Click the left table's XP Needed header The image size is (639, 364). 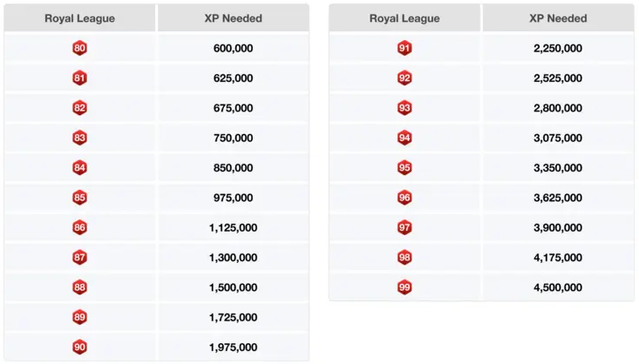tap(233, 18)
